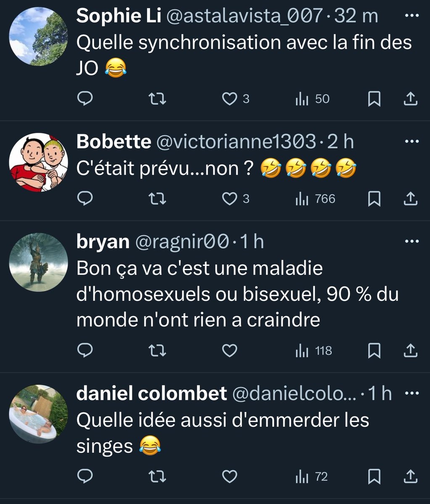
Task: Bookmark daniel colombet's tweet
Action: 374,477
